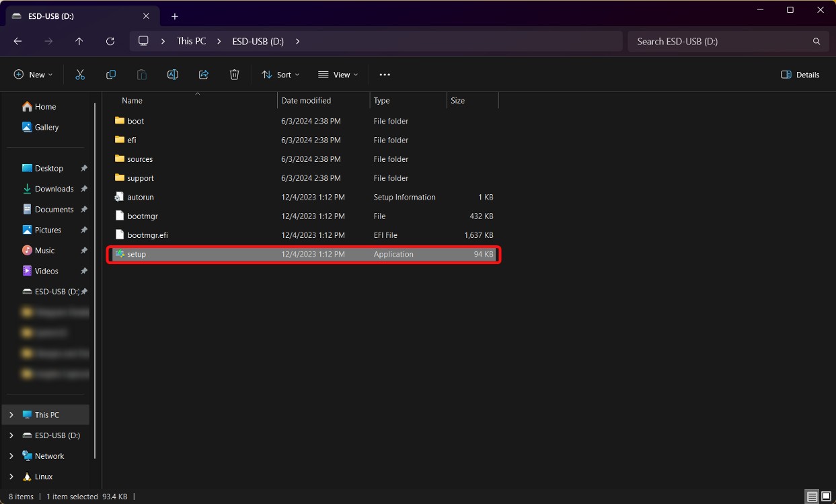The height and width of the screenshot is (504, 836).
Task: Click the Paste icon
Action: click(141, 75)
